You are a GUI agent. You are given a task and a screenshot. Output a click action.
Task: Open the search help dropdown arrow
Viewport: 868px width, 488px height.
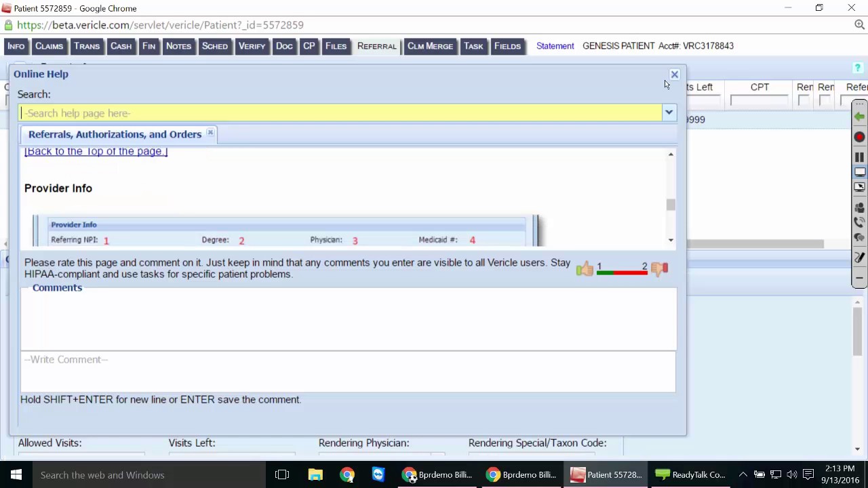pos(669,113)
